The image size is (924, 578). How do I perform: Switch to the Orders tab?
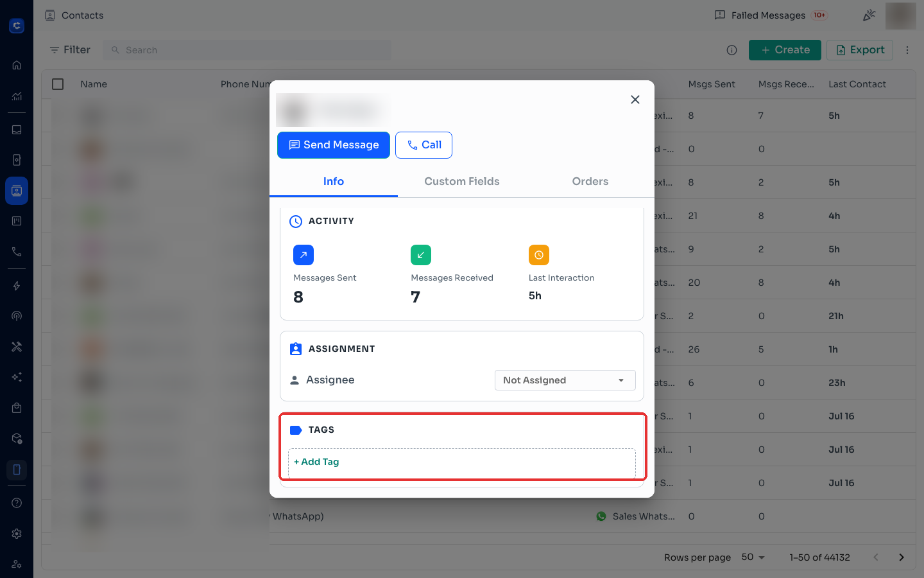coord(590,181)
